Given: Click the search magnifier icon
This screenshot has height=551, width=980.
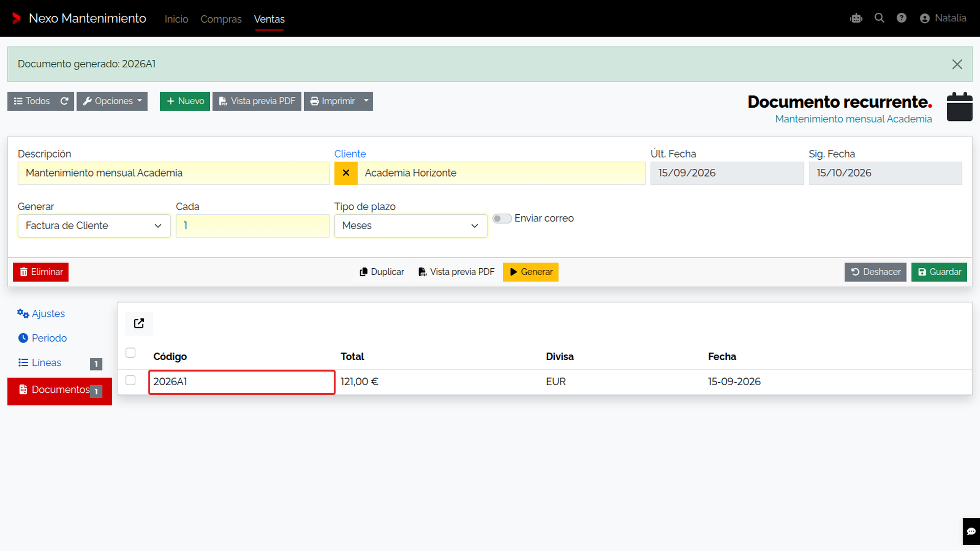Looking at the screenshot, I should (x=879, y=18).
